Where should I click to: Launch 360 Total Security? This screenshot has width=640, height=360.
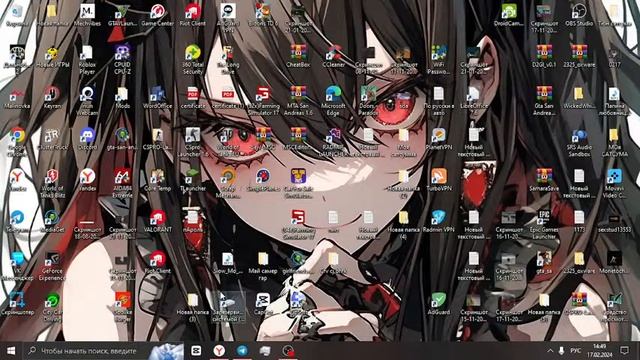(x=192, y=60)
